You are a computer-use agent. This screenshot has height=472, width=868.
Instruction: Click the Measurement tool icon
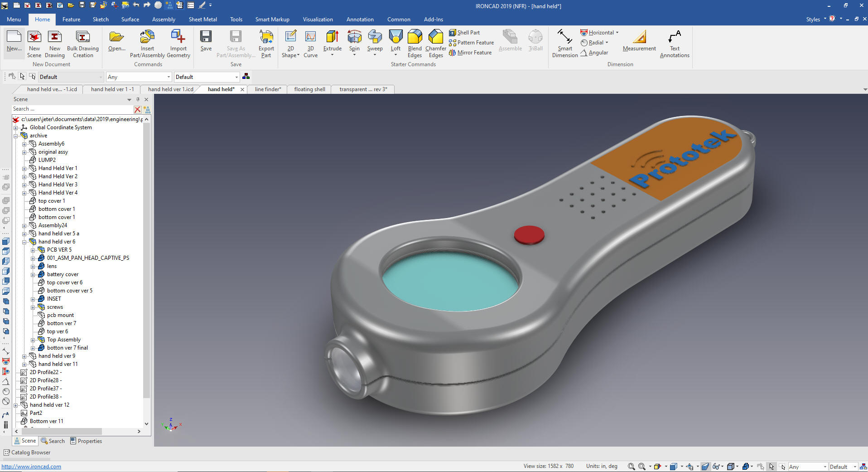(639, 37)
